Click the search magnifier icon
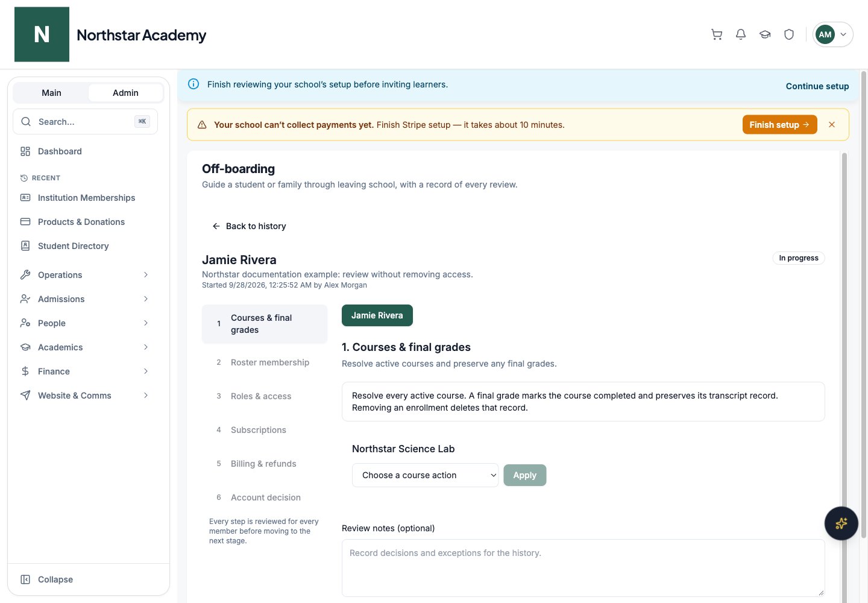This screenshot has height=603, width=868. (26, 122)
